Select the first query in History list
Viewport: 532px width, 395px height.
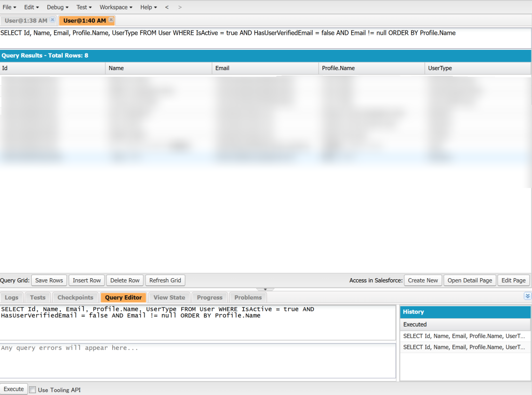click(464, 336)
